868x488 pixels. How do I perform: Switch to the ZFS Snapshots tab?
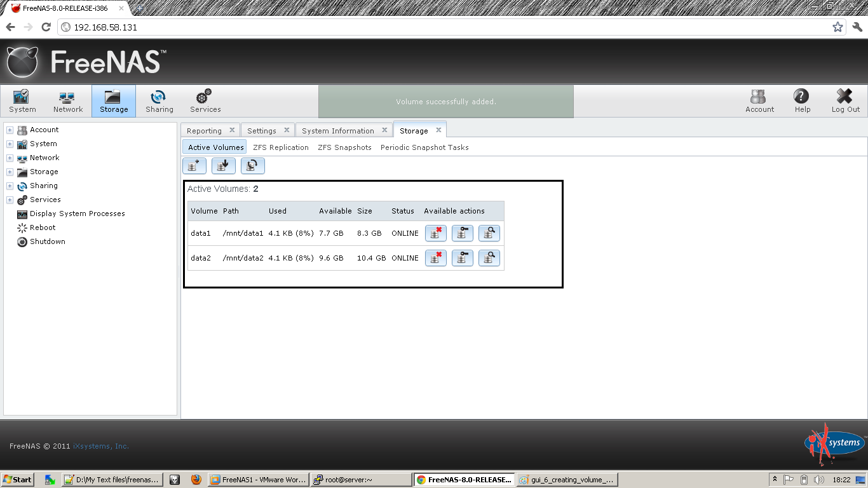coord(344,147)
